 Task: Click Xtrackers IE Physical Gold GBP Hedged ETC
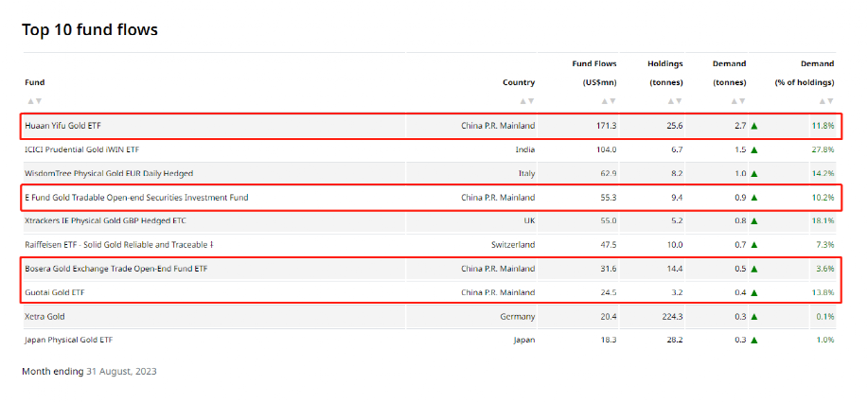(x=106, y=220)
